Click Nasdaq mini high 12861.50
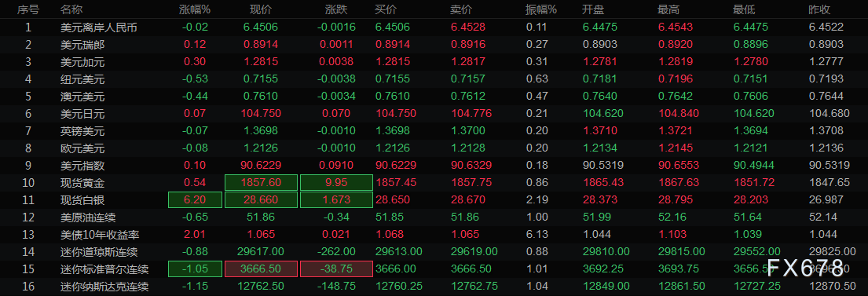This screenshot has width=868, height=296. 682,286
